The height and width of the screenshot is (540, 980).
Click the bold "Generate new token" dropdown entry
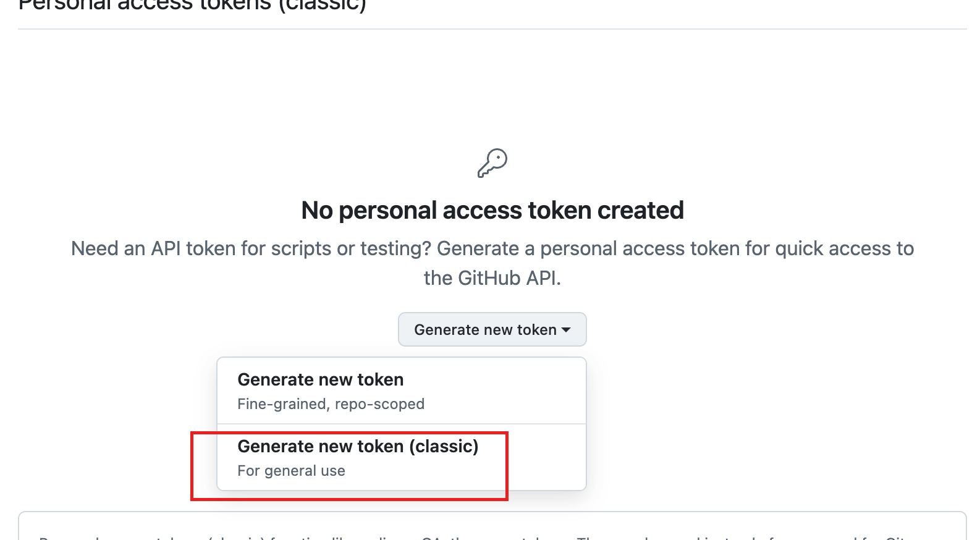pyautogui.click(x=321, y=379)
